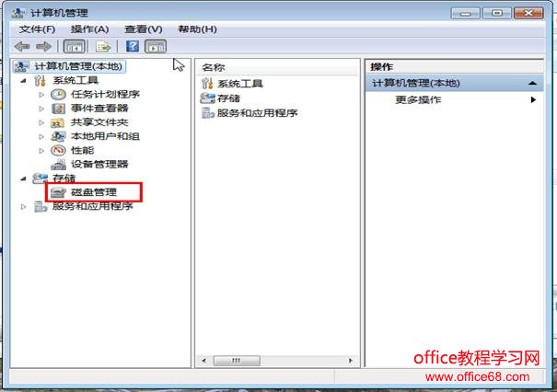The width and height of the screenshot is (557, 392).
Task: Click the Back arrow toolbar icon
Action: [22, 47]
